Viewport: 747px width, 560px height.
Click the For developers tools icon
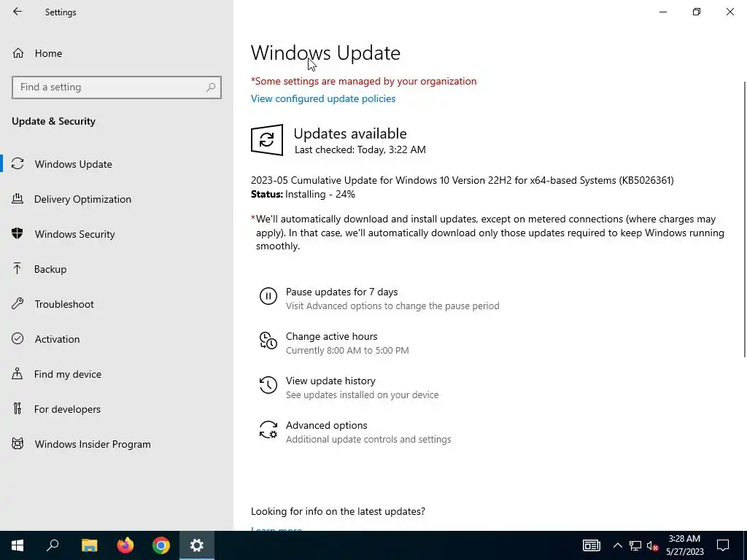tap(18, 408)
